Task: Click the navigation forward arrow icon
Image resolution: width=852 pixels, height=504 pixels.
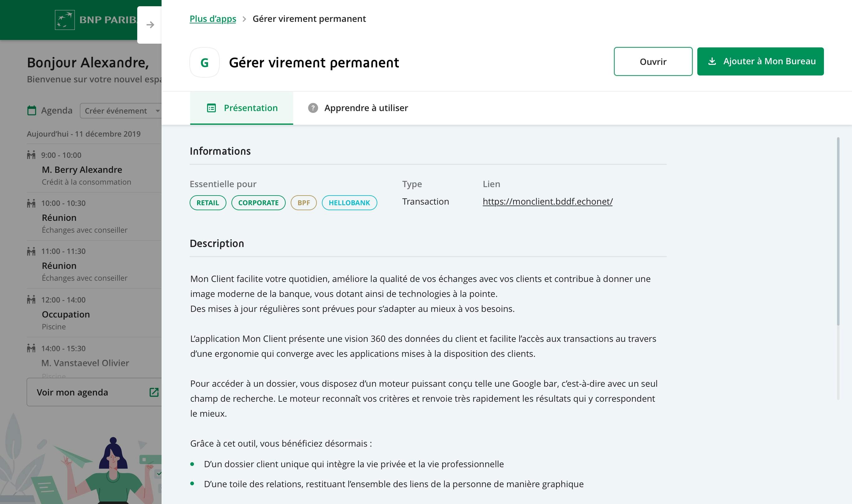Action: (151, 25)
